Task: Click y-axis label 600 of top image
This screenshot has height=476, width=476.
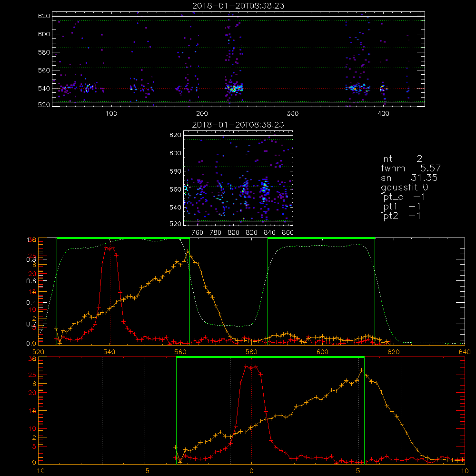Action: tap(44, 34)
